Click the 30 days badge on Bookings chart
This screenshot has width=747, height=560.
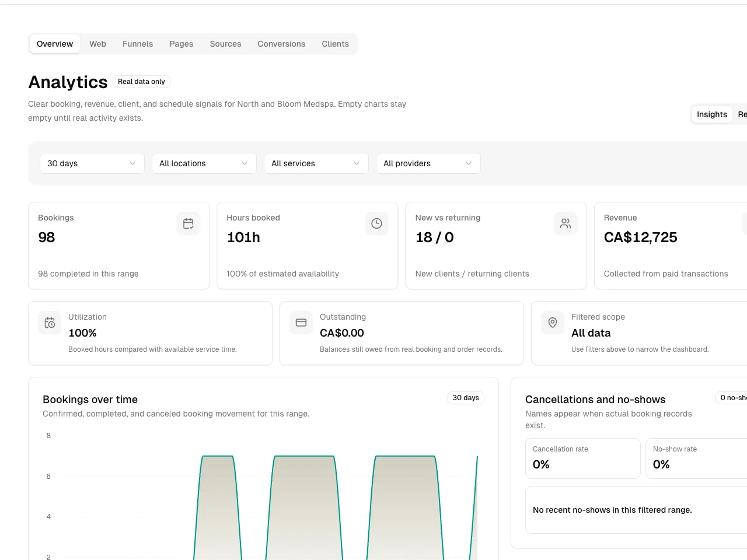click(466, 398)
